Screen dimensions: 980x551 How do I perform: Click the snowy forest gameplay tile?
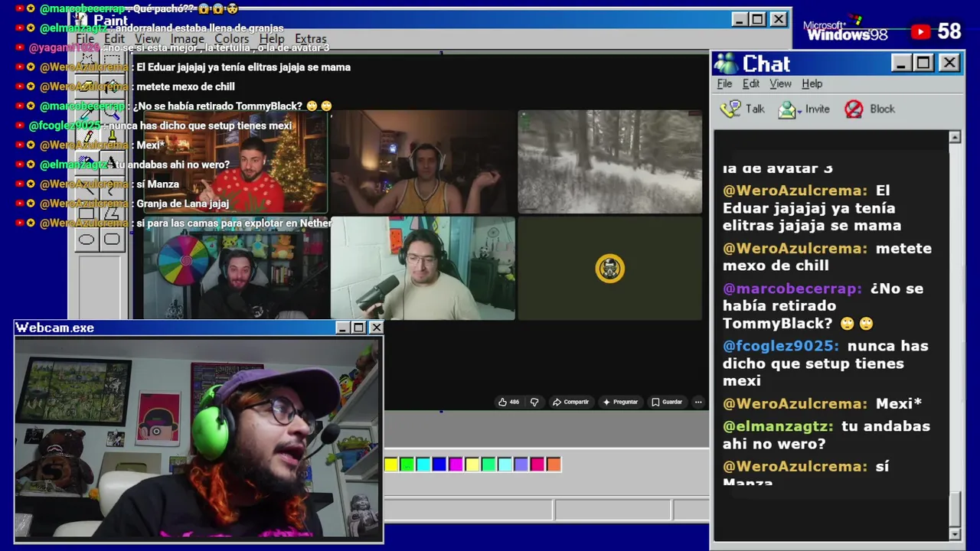coord(610,162)
